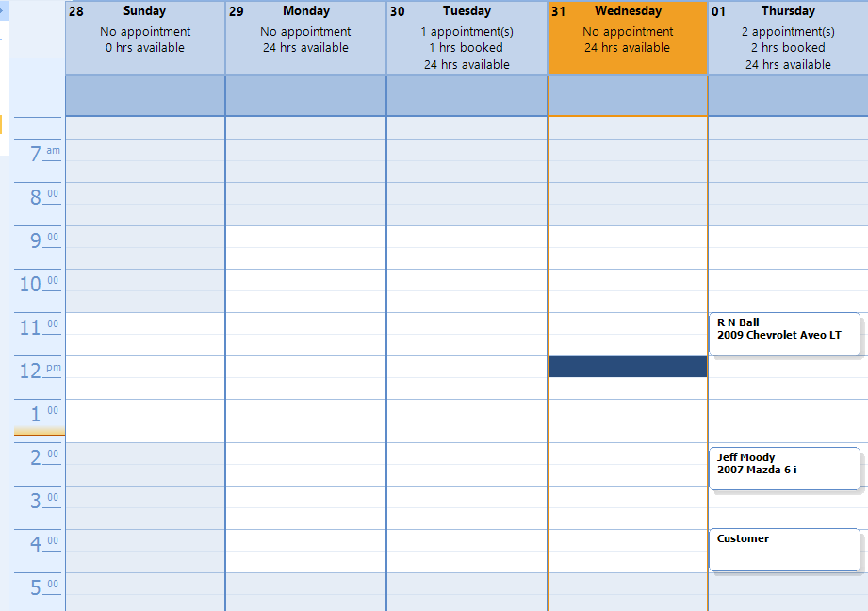Image resolution: width=868 pixels, height=611 pixels.
Task: Click the all-day area under Wednesday
Action: click(628, 96)
